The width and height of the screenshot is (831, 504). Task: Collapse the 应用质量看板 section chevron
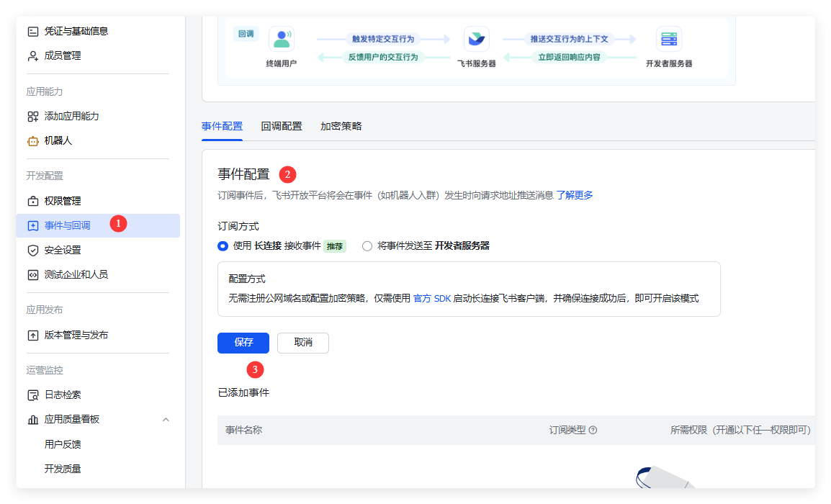pos(166,419)
